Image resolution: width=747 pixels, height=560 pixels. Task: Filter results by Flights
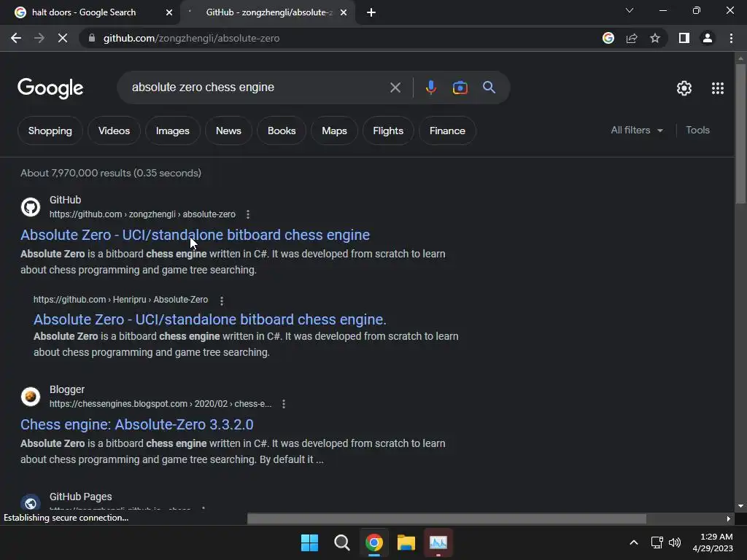click(x=388, y=131)
